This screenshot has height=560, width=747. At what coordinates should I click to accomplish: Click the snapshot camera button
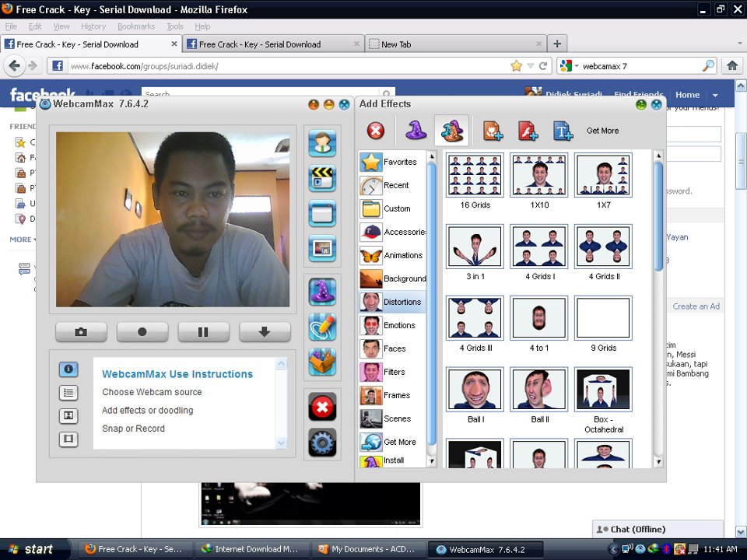81,332
